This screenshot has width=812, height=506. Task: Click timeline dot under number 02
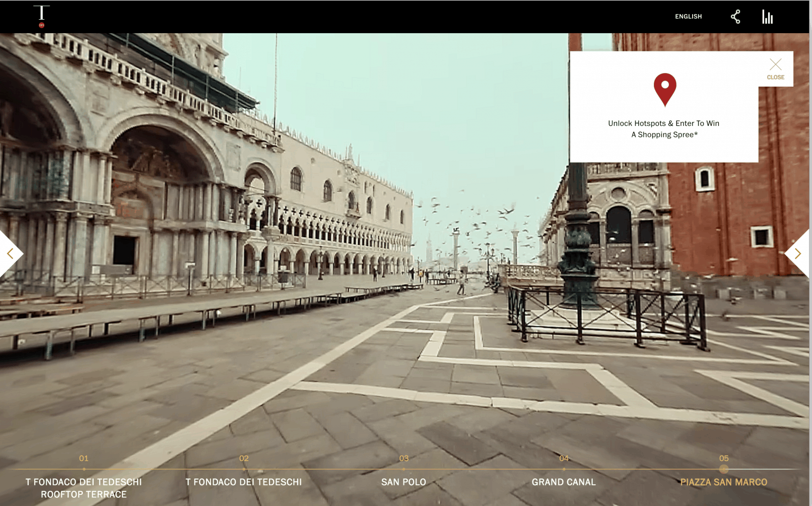pyautogui.click(x=244, y=469)
